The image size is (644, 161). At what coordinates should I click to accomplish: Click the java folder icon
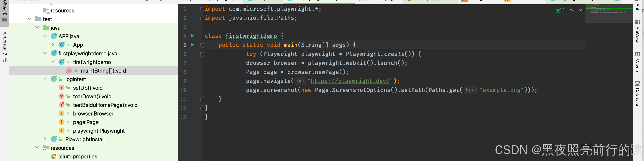coord(46,27)
